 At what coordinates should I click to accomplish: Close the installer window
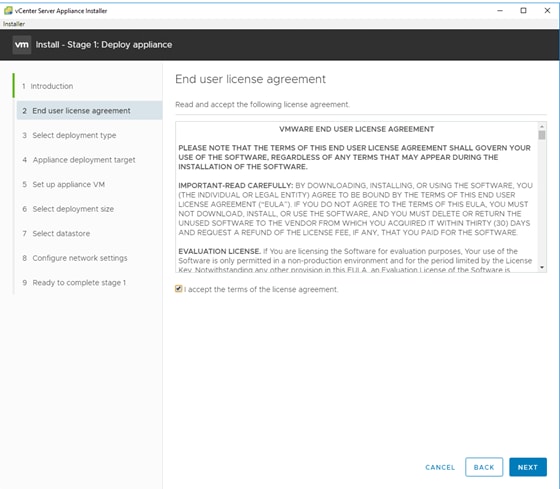pyautogui.click(x=547, y=11)
